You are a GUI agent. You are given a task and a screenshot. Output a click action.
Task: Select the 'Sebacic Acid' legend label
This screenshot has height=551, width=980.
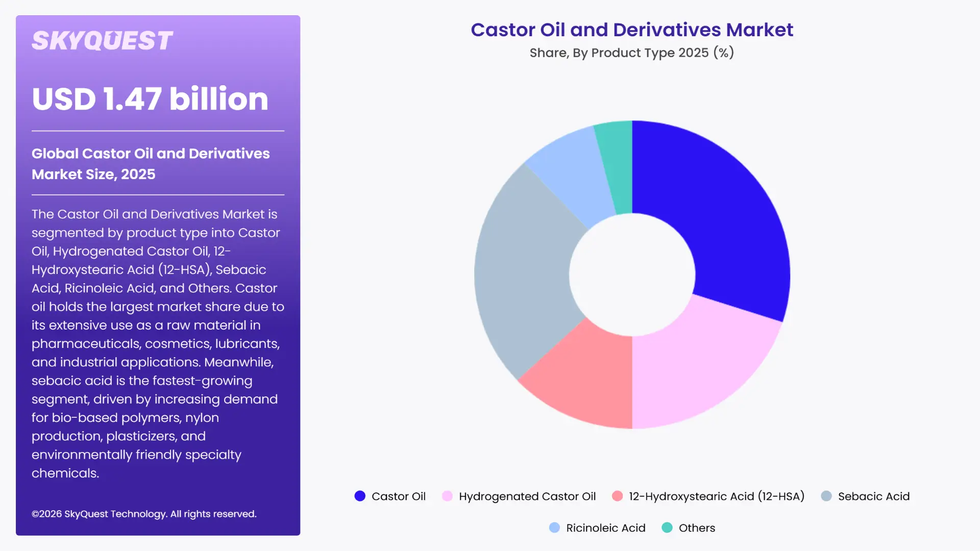click(874, 496)
